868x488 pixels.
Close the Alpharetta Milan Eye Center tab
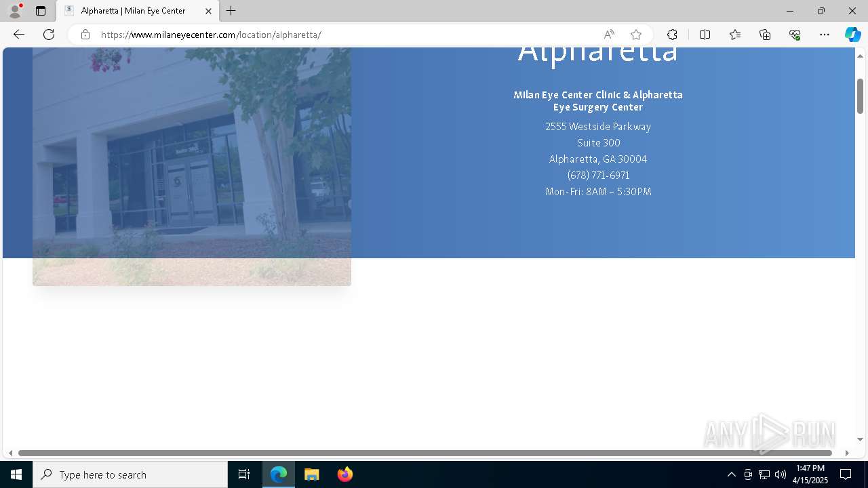[x=208, y=11]
